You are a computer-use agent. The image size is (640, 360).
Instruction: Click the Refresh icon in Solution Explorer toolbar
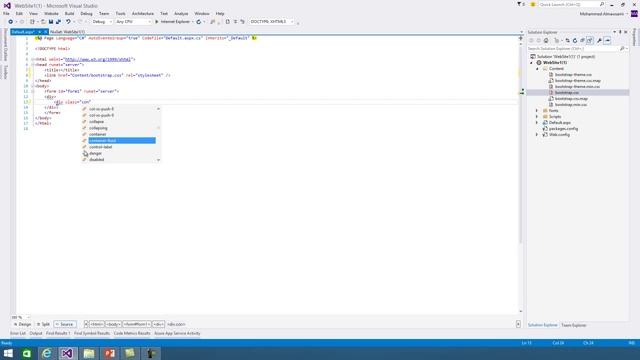tap(575, 40)
